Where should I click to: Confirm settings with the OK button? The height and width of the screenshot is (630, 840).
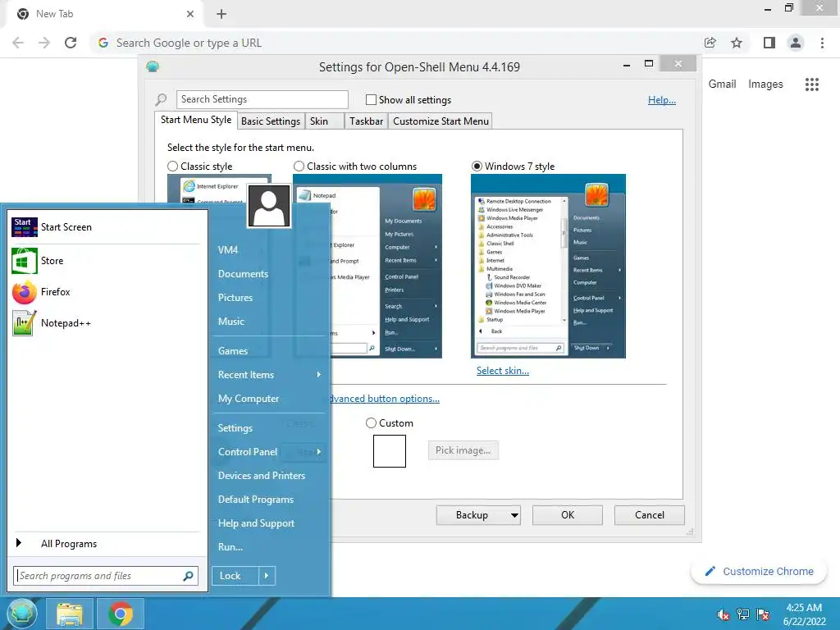pyautogui.click(x=568, y=515)
